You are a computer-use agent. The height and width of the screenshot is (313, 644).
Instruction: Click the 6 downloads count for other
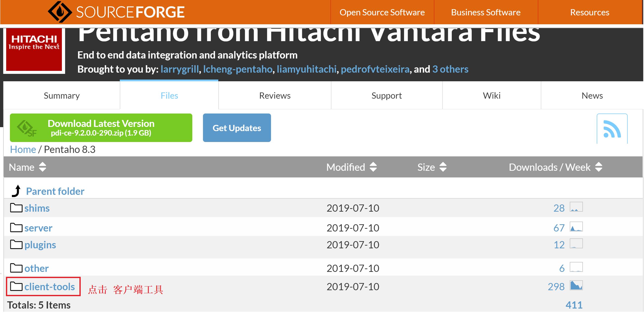coord(562,268)
